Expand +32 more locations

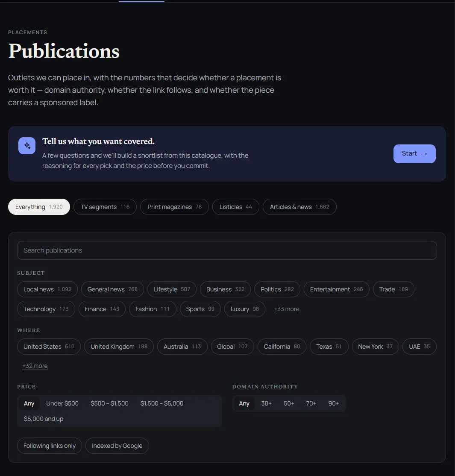35,366
